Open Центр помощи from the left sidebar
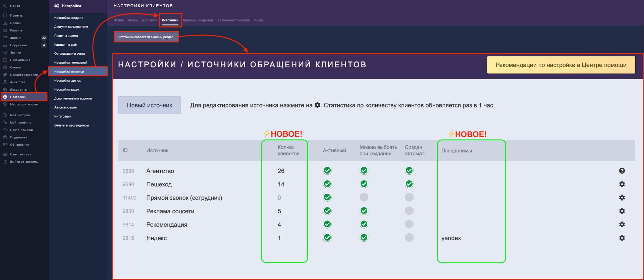This screenshot has width=644, height=280. [x=21, y=130]
